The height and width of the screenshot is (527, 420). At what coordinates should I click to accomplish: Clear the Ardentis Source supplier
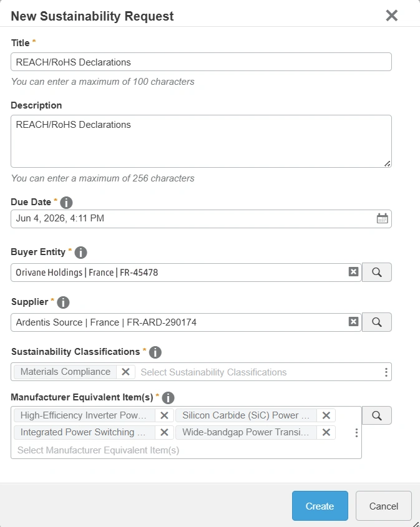click(353, 322)
